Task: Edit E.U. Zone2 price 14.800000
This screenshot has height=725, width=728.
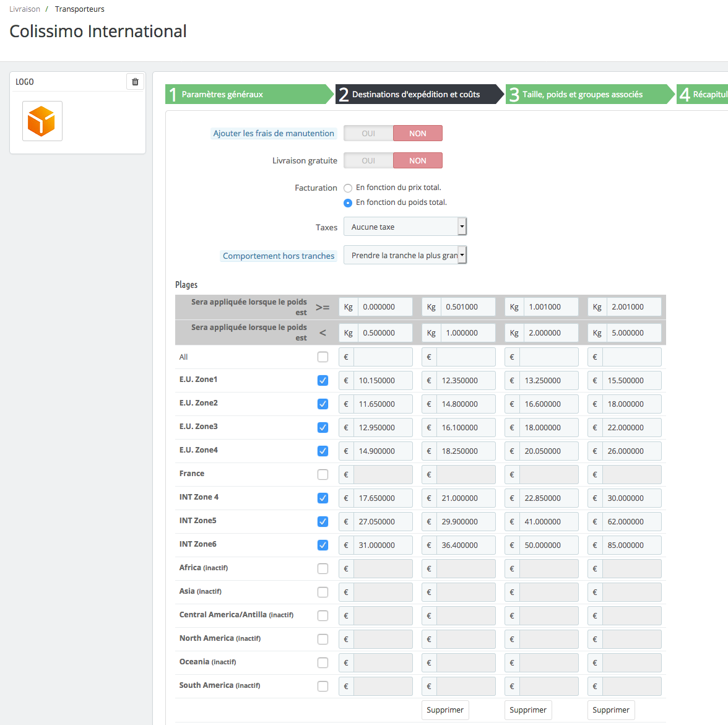Action: pyautogui.click(x=466, y=404)
